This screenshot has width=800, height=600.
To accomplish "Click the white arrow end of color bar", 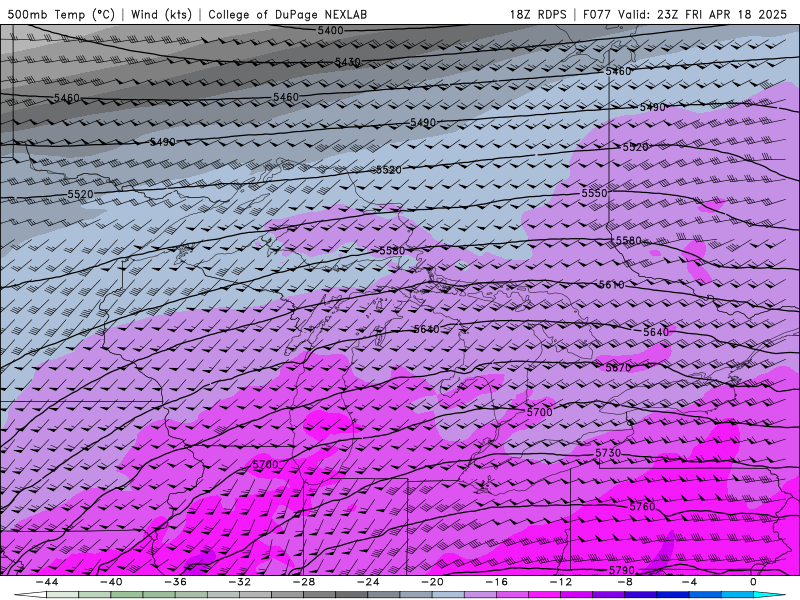I will 30,595.
